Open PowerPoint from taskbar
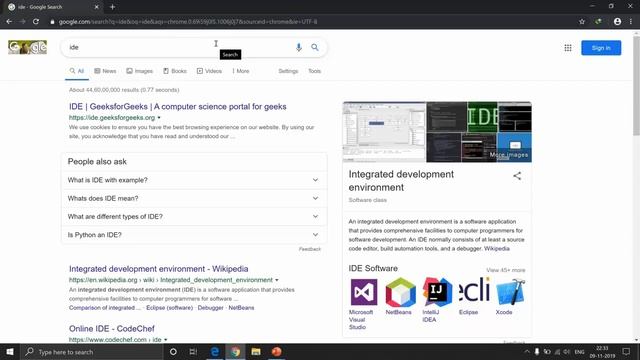640x360 pixels. coord(276,352)
